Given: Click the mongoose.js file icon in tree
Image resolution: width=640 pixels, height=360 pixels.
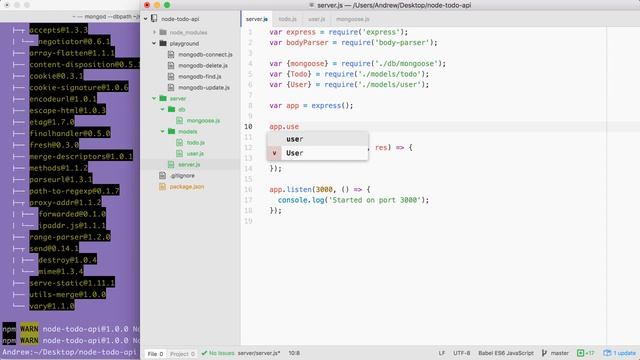Looking at the screenshot, I should 179,120.
